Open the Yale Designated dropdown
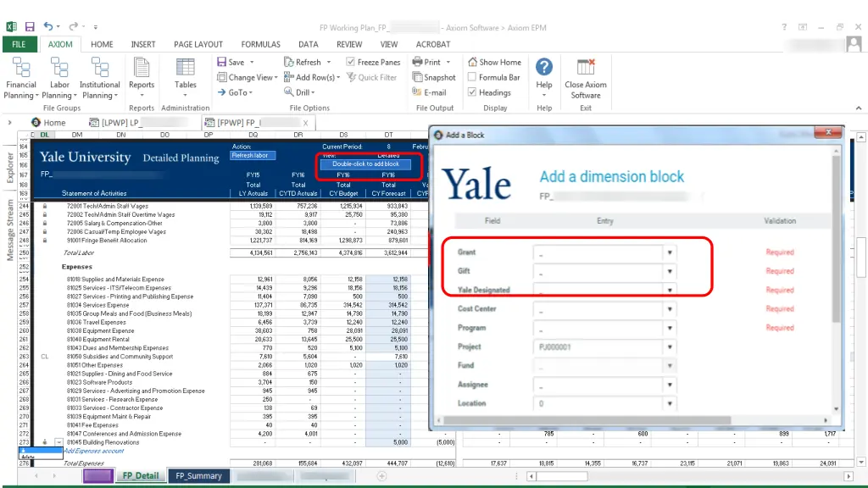Viewport: 868px width, 488px height. tap(670, 291)
